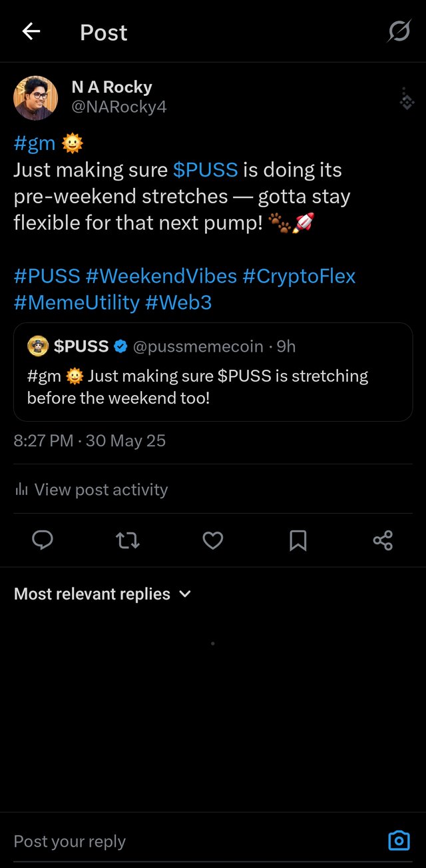Tap the post activity bar chart icon
This screenshot has width=426, height=868.
[21, 490]
